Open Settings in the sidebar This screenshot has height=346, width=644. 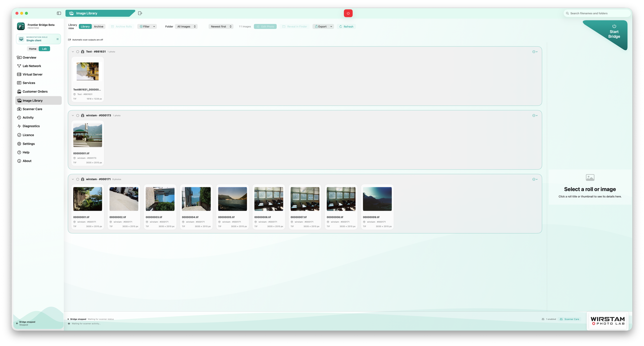38,144
